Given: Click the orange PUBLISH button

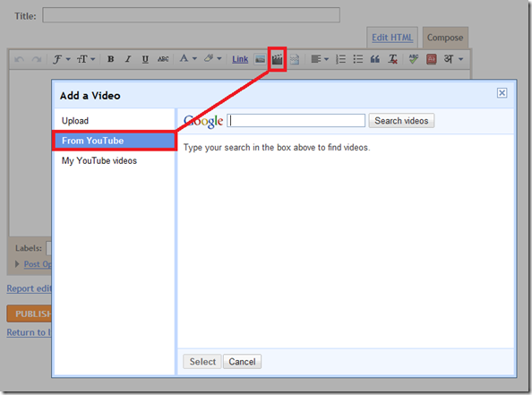Looking at the screenshot, I should (30, 313).
